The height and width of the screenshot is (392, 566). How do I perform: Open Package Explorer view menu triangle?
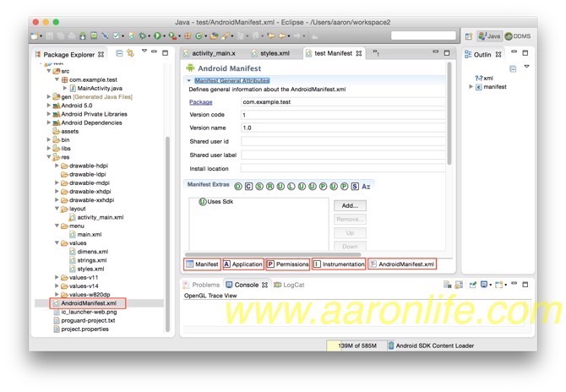click(144, 51)
